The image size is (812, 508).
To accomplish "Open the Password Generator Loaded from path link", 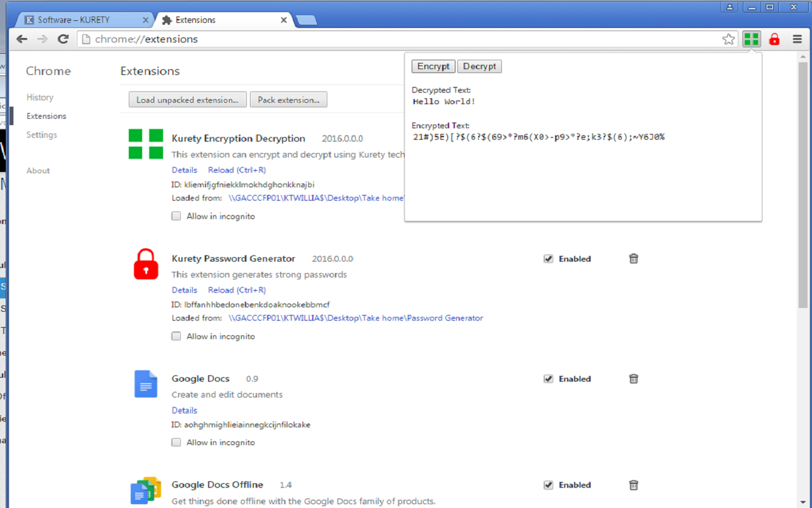I will (x=356, y=318).
